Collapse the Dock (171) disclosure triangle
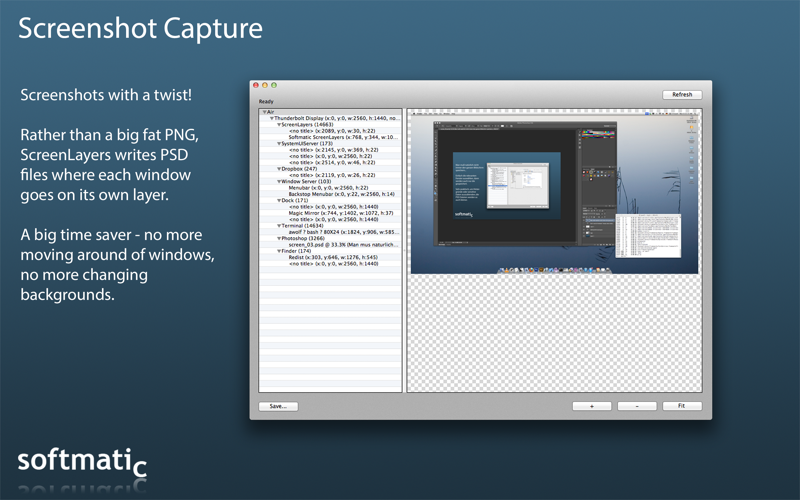Screen dimensions: 800x500 click(279, 201)
